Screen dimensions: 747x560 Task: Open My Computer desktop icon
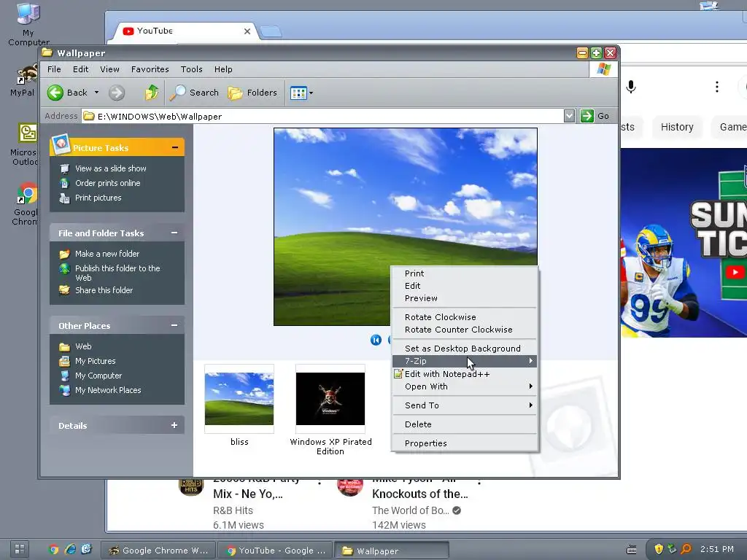click(28, 25)
